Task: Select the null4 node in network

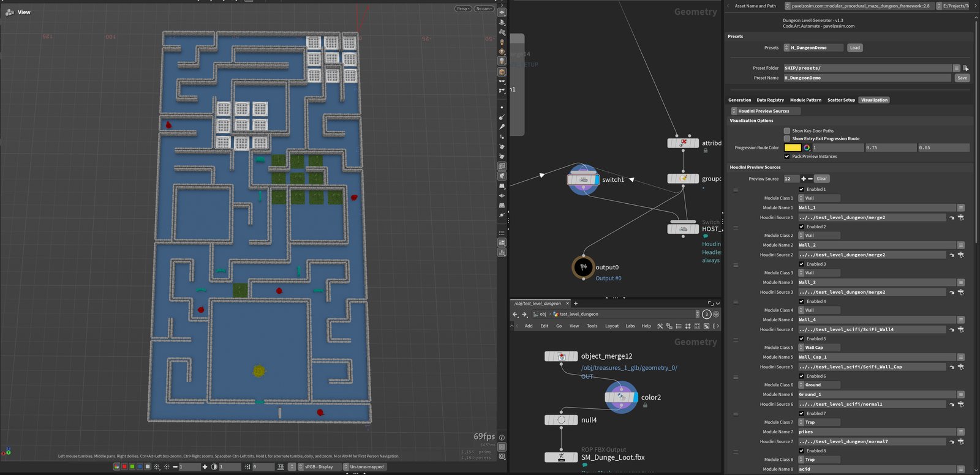Action: tap(561, 420)
